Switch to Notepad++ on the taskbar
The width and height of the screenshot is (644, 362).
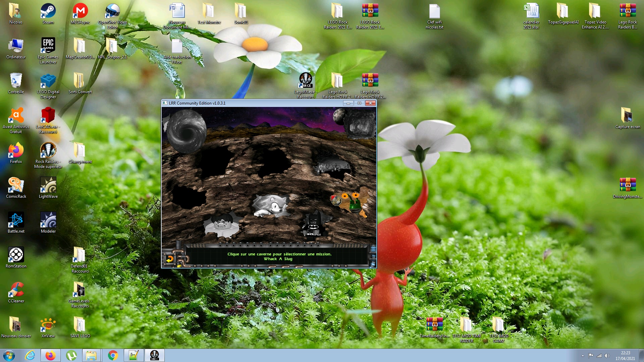(x=134, y=355)
